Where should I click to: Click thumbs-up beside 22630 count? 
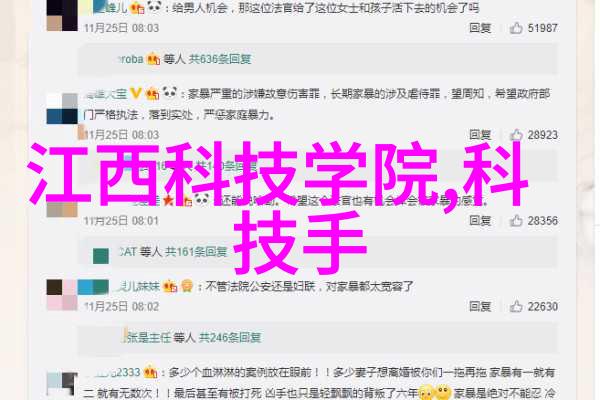[x=516, y=306]
